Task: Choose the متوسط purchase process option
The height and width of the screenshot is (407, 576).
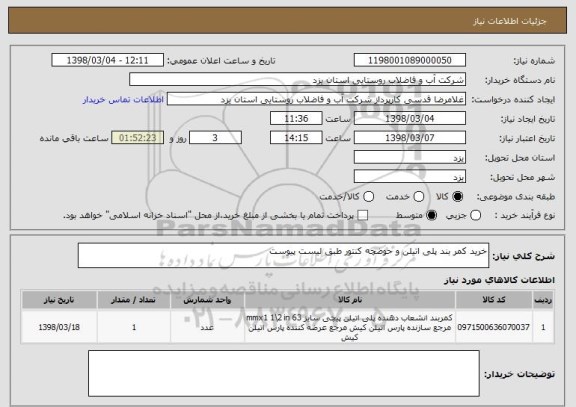Action: tap(432, 215)
